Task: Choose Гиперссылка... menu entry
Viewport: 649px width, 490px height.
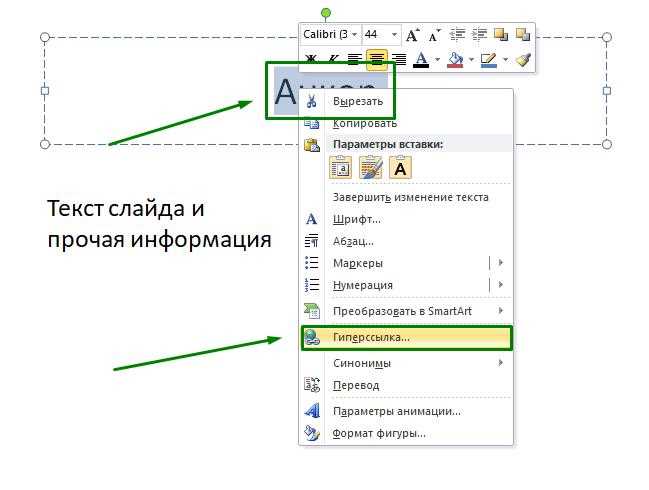Action: click(x=406, y=338)
